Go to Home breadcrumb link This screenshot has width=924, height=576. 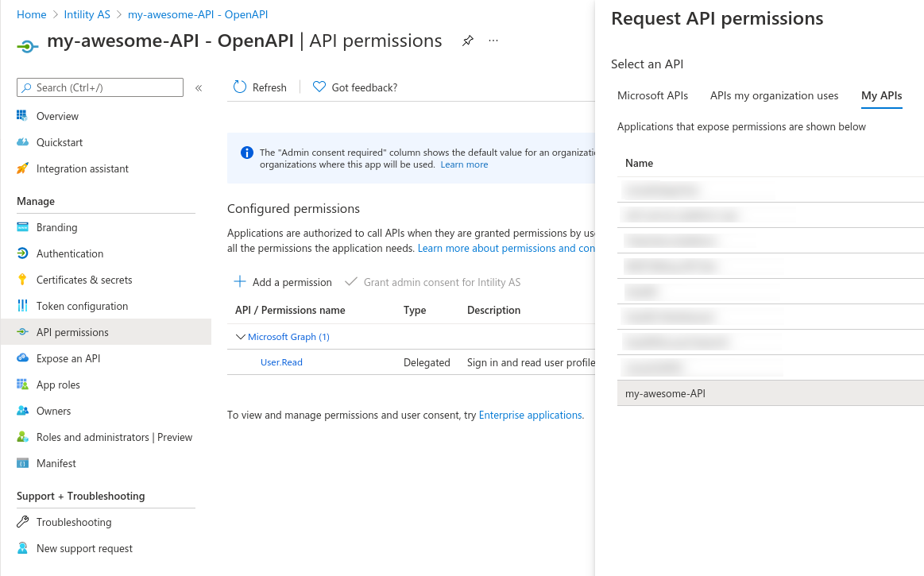click(31, 14)
